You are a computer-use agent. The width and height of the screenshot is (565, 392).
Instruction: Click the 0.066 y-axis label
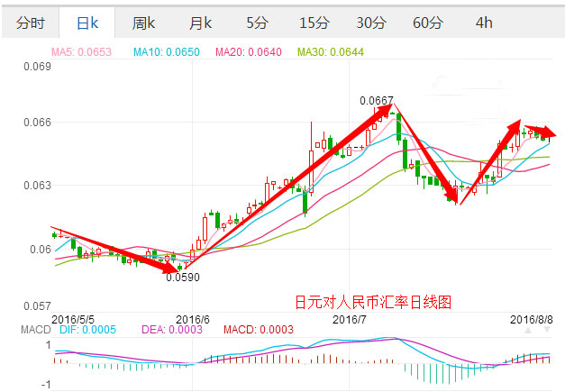coord(38,123)
